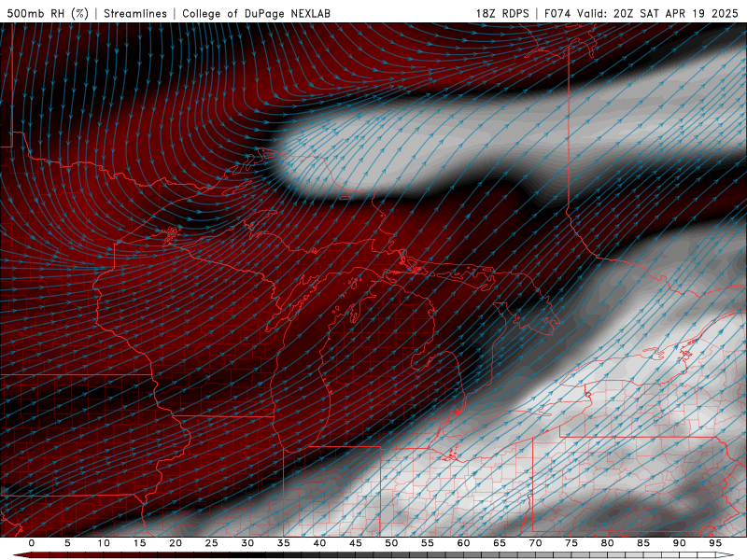Click the '45' legend value
This screenshot has width=747, height=560.
click(x=356, y=543)
